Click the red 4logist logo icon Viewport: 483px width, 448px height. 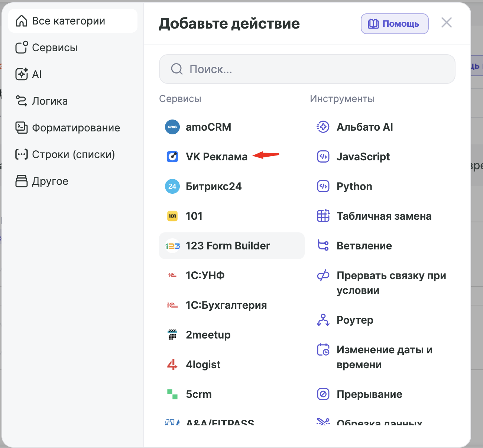[x=172, y=364]
